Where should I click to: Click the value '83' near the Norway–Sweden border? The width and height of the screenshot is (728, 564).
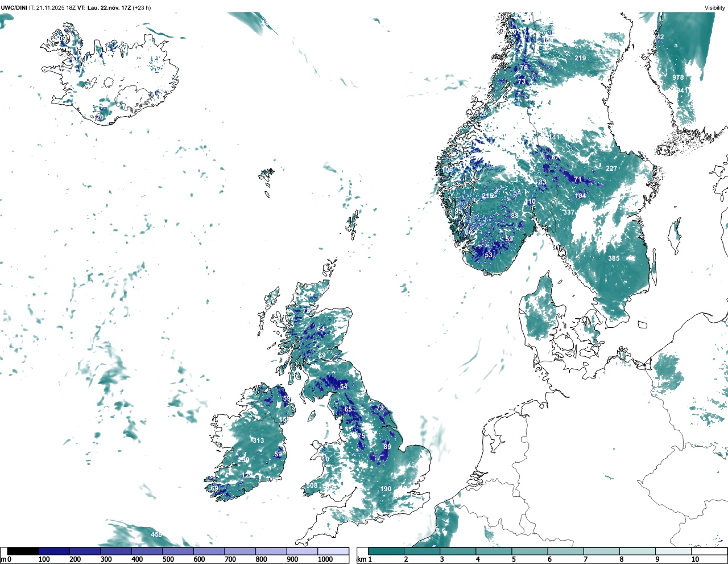pyautogui.click(x=543, y=183)
